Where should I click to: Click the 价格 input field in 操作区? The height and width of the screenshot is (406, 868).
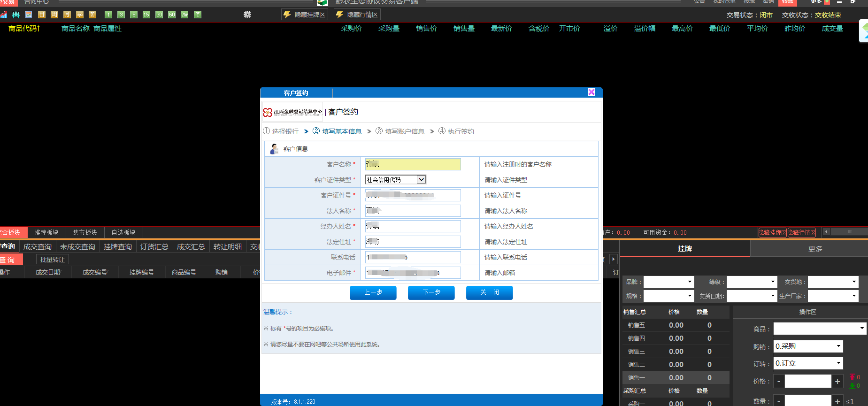[808, 382]
